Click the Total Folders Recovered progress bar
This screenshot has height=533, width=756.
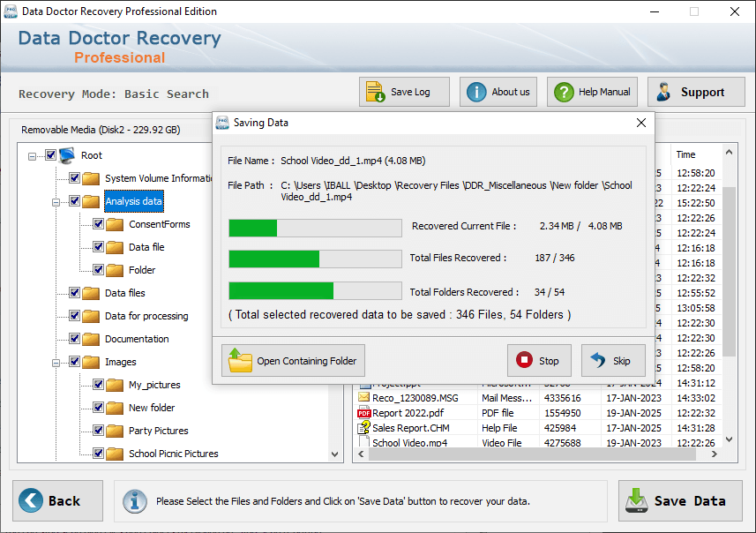(315, 291)
